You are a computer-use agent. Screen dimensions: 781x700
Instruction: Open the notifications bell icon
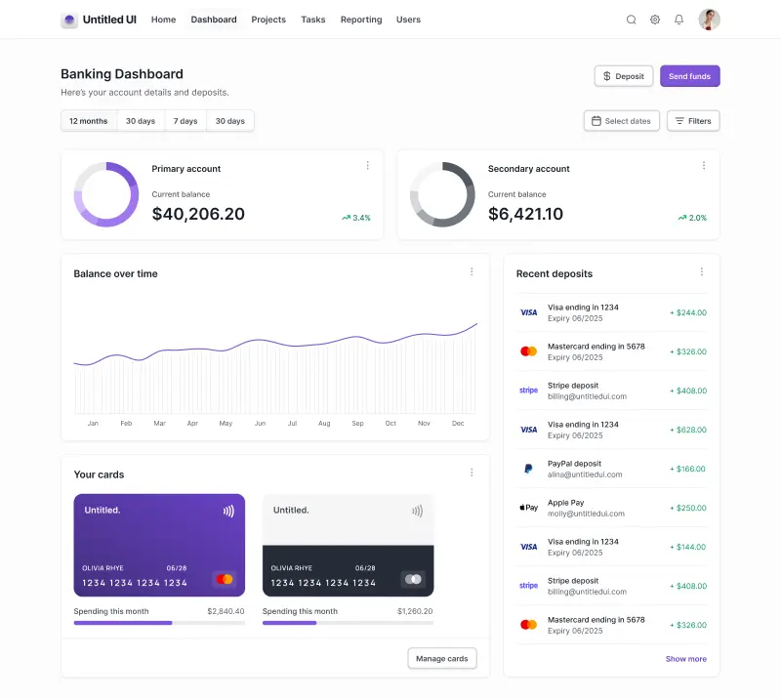pyautogui.click(x=678, y=19)
